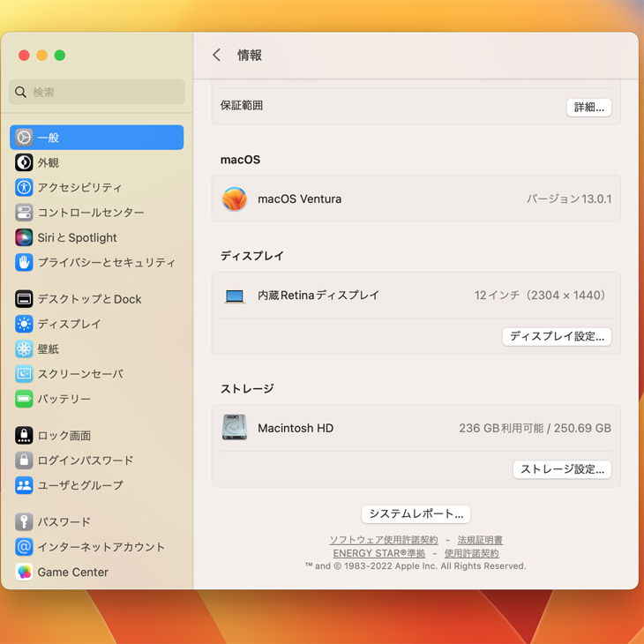Click the 壁紙 flower icon
The width and height of the screenshot is (644, 644).
click(24, 349)
